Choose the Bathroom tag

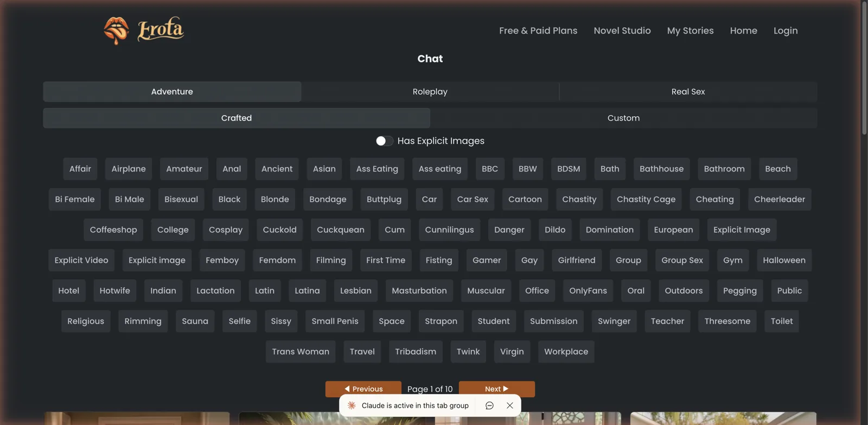[724, 169]
